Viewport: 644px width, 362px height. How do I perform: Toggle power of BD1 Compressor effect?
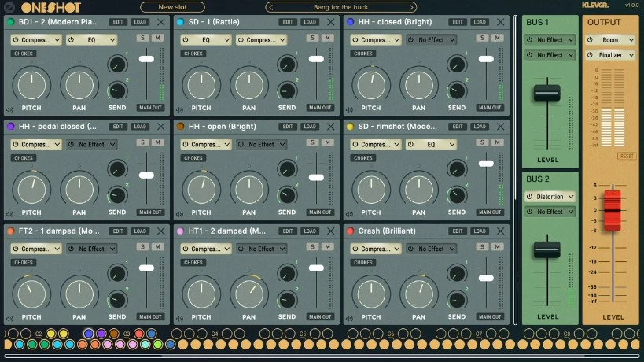point(16,40)
